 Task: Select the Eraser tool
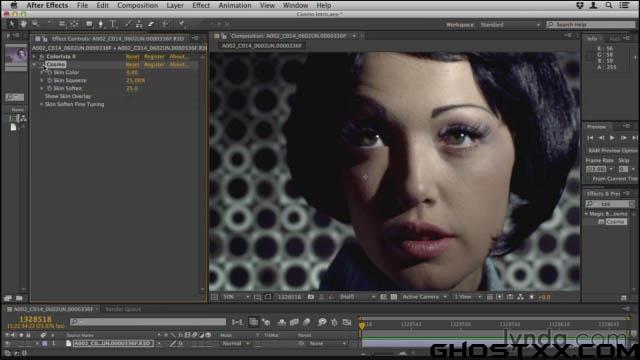tap(151, 24)
